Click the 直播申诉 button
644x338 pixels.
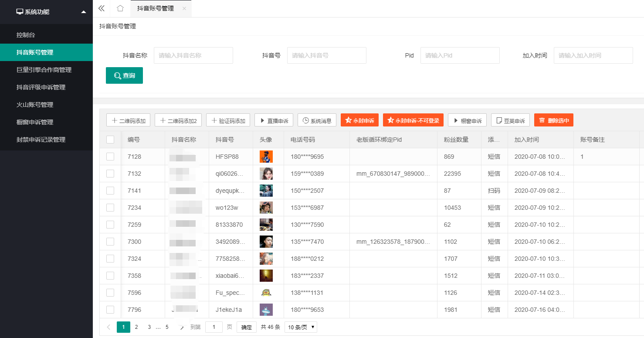(274, 120)
